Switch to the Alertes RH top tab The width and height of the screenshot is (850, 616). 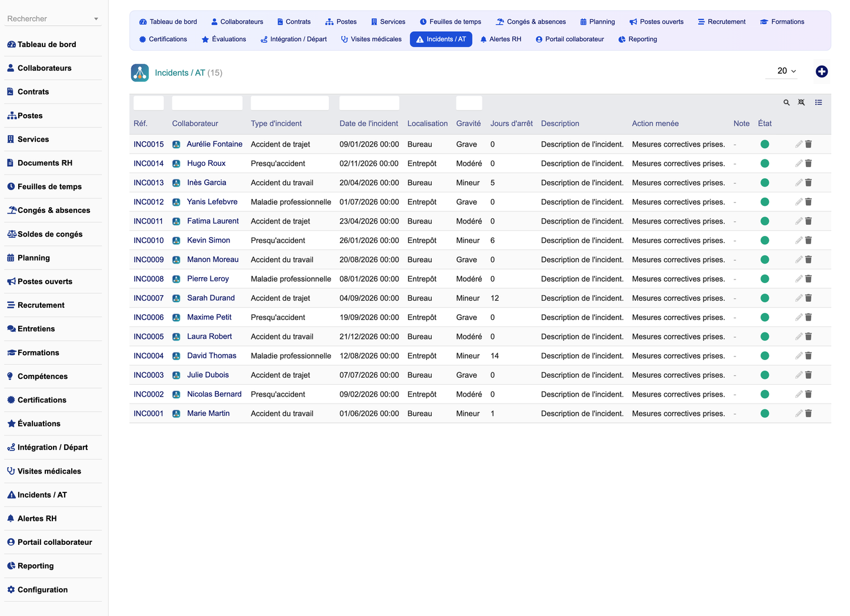coord(501,39)
